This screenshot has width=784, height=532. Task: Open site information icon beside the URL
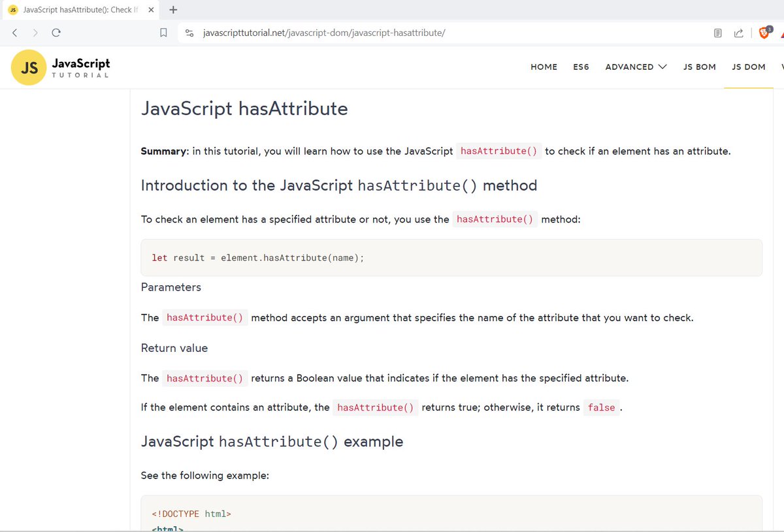point(189,33)
